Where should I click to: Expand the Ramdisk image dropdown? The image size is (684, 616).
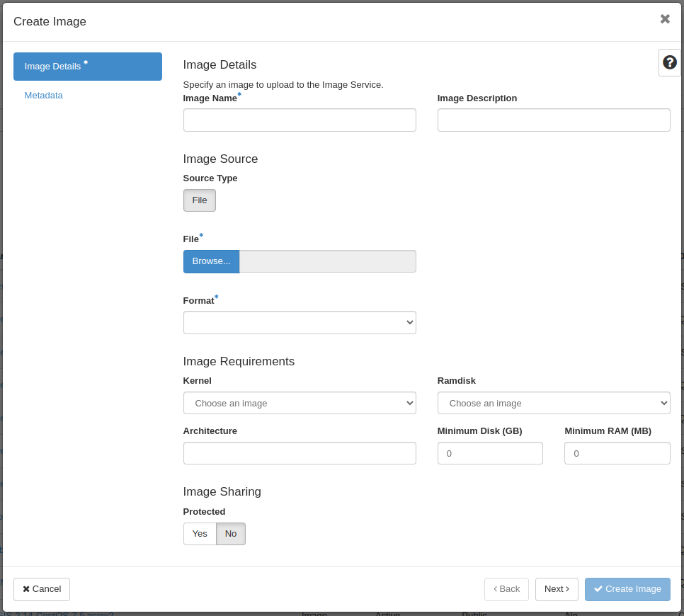pyautogui.click(x=554, y=403)
